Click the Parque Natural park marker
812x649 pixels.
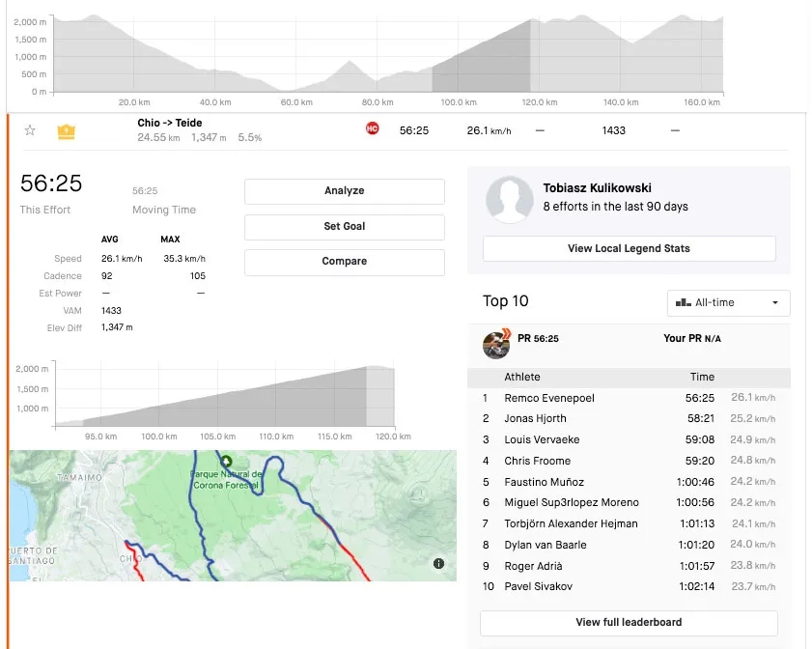pyautogui.click(x=227, y=462)
